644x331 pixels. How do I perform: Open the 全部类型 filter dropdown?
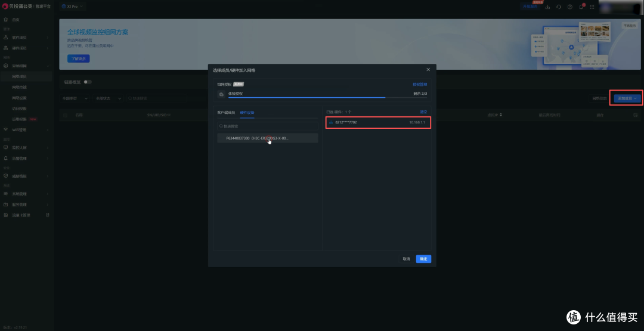(75, 98)
